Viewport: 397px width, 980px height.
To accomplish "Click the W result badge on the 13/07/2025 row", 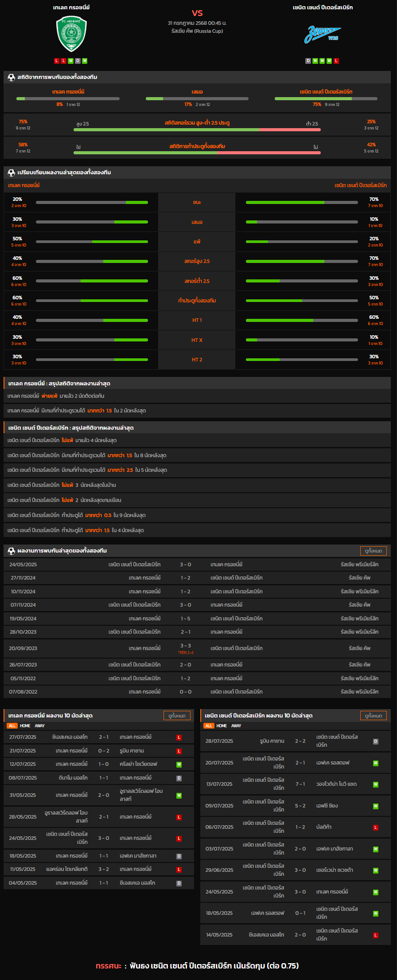I will (376, 784).
